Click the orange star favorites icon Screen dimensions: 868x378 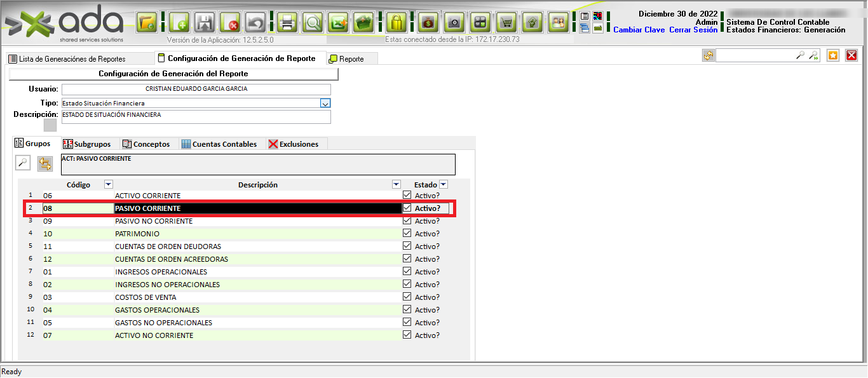click(x=833, y=56)
